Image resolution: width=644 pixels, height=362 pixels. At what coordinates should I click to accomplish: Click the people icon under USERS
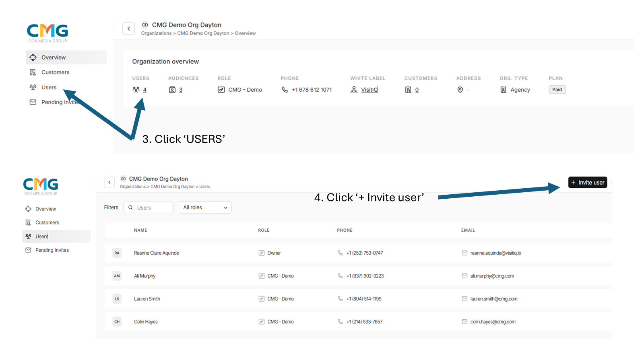pos(136,90)
